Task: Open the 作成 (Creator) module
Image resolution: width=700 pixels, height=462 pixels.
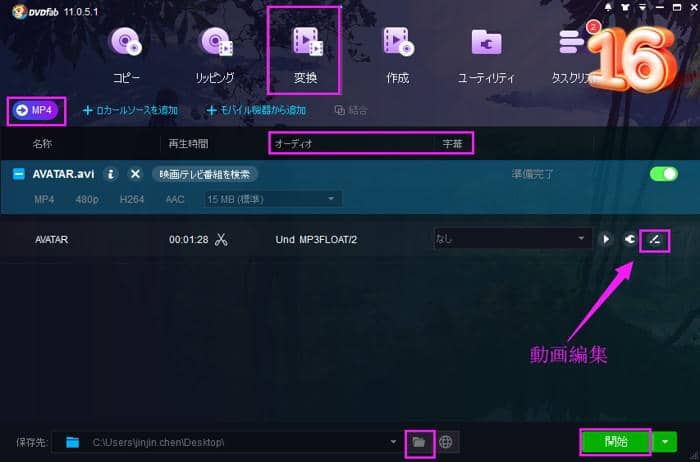Action: pos(397,56)
